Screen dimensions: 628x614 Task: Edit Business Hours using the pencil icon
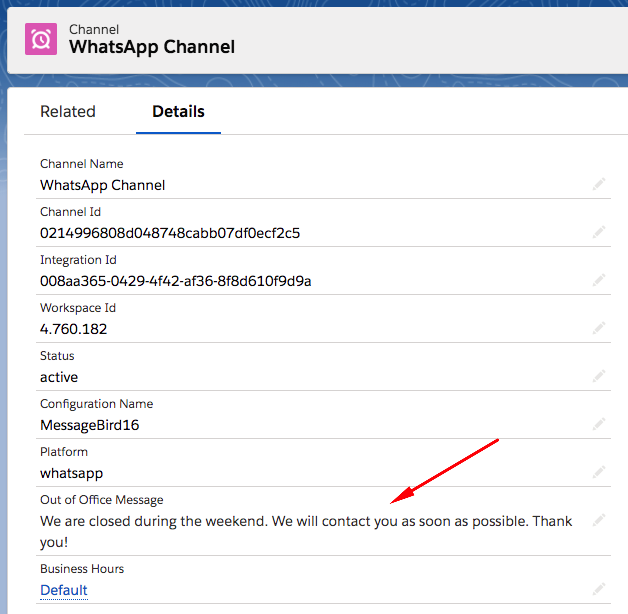point(598,589)
